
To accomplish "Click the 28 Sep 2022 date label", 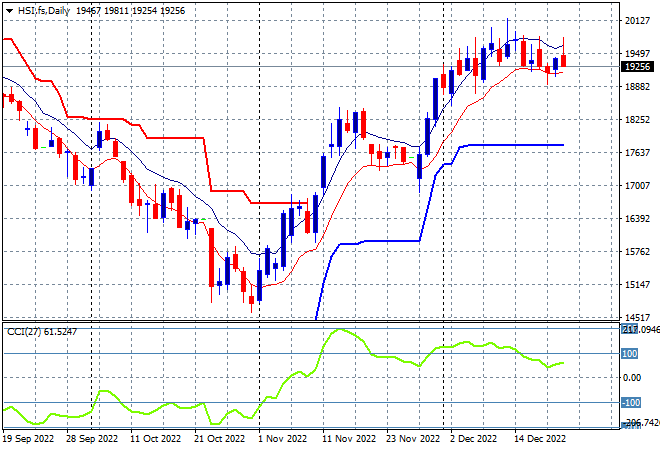I will pos(92,439).
